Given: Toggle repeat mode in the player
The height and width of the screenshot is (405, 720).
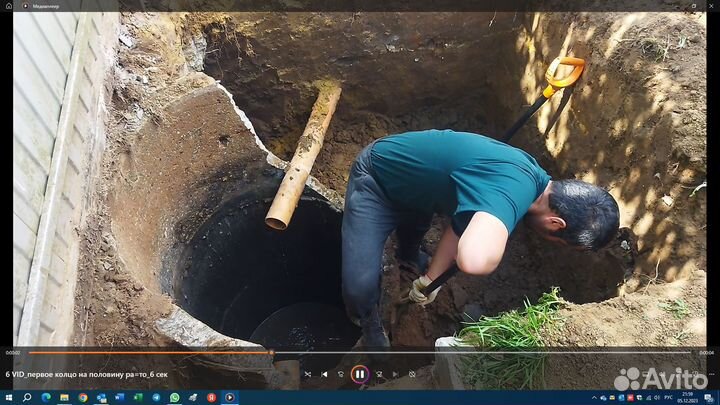Looking at the screenshot, I should tap(412, 375).
